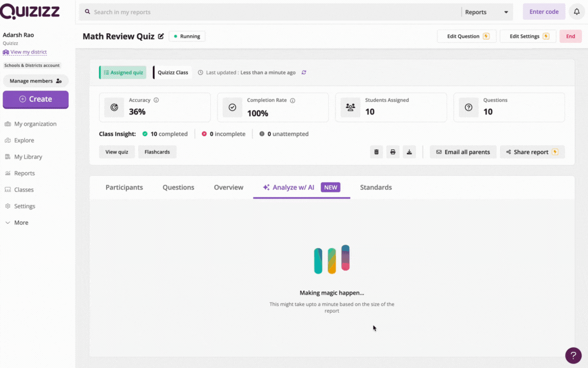Download the report
The width and height of the screenshot is (588, 368).
tap(409, 152)
